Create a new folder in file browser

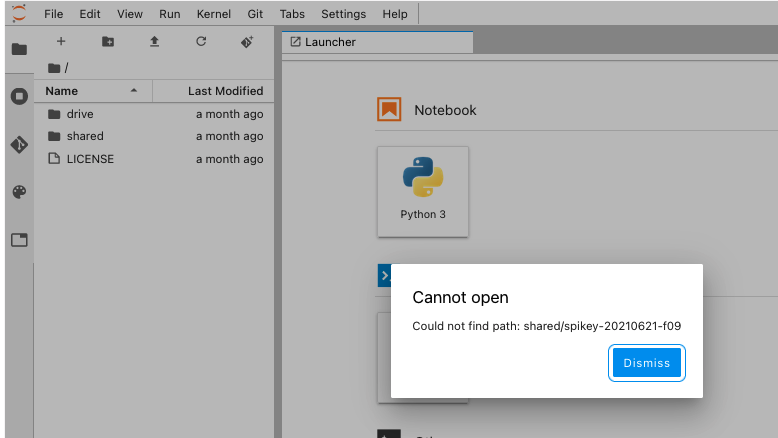(108, 42)
